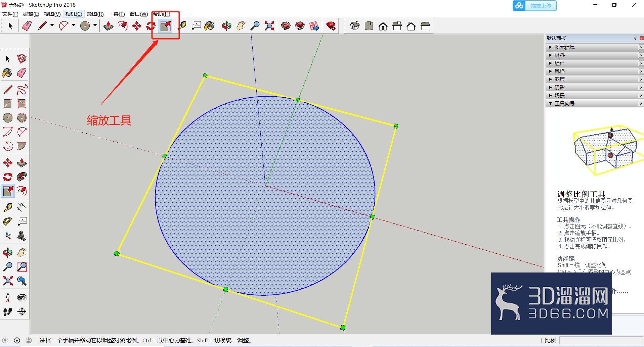Open the 绘图(R) menu
This screenshot has height=347, width=644.
pyautogui.click(x=95, y=14)
